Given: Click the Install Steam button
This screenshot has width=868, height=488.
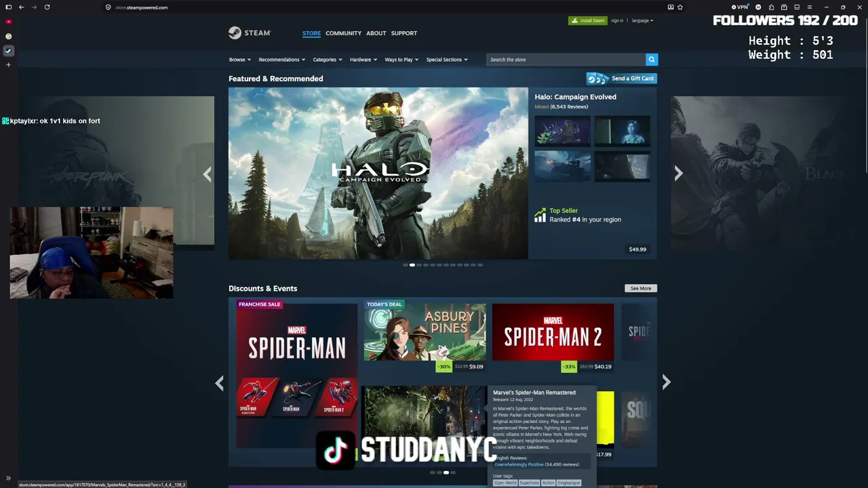Looking at the screenshot, I should point(588,20).
